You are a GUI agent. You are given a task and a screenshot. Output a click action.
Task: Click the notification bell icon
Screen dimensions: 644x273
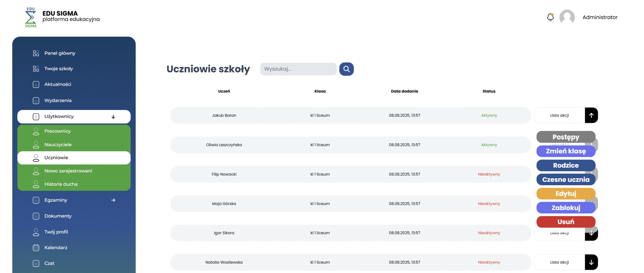coord(550,17)
